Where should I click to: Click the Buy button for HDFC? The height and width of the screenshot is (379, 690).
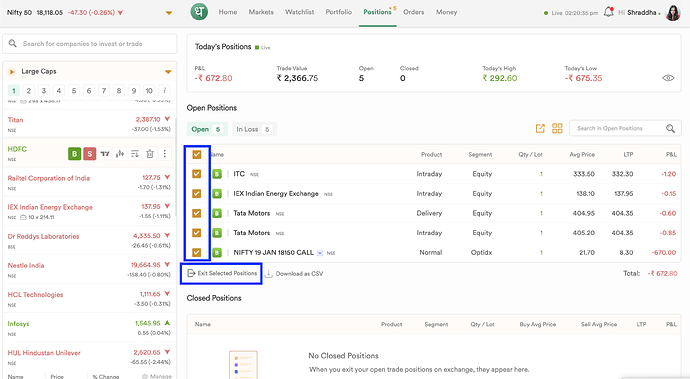pos(74,154)
